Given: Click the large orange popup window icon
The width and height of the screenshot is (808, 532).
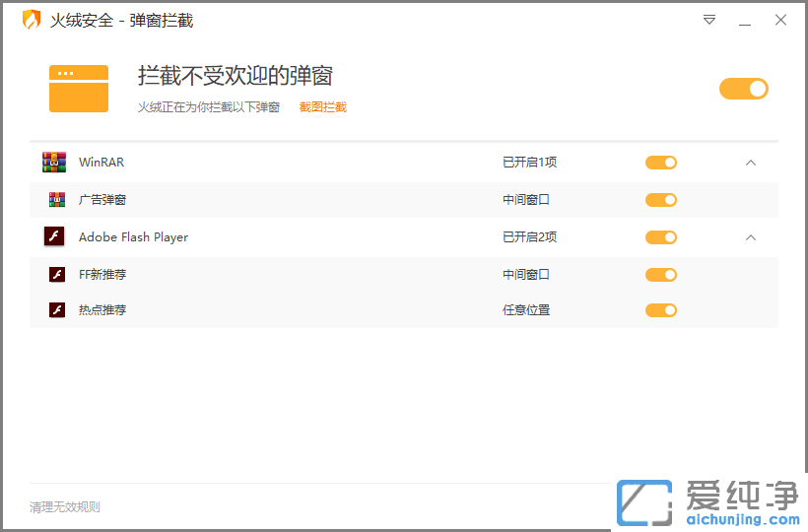Looking at the screenshot, I should click(79, 89).
